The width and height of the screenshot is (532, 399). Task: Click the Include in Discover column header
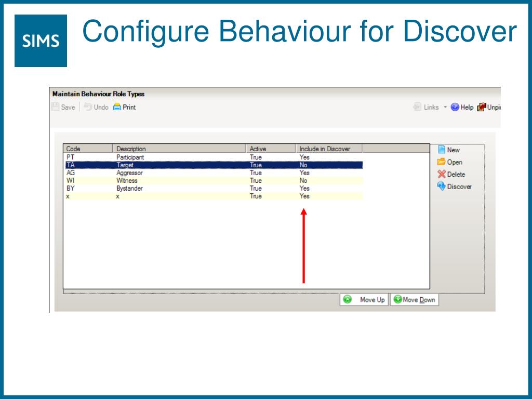click(x=329, y=149)
